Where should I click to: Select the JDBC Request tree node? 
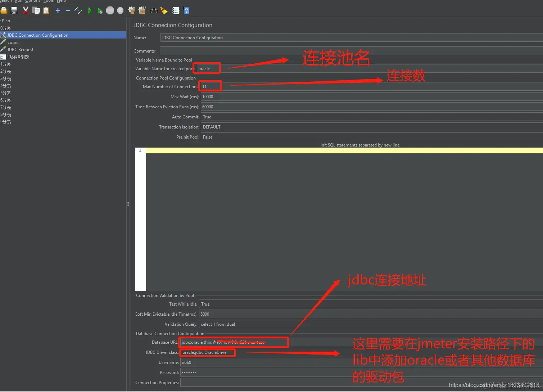click(x=21, y=50)
